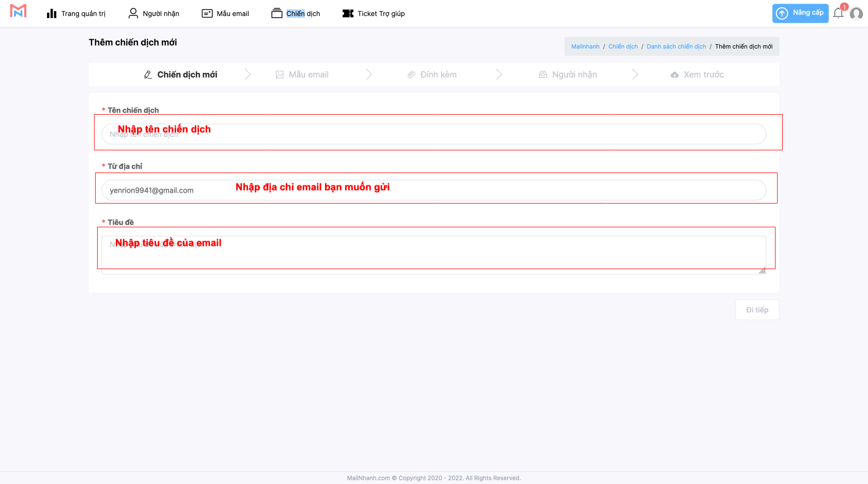Click the Từ địa chỉ email field

tap(434, 190)
